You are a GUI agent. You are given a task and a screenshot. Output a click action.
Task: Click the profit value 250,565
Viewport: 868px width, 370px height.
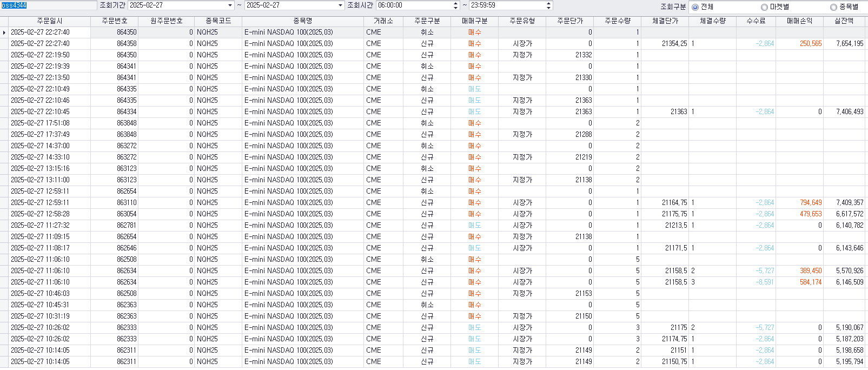click(x=811, y=44)
